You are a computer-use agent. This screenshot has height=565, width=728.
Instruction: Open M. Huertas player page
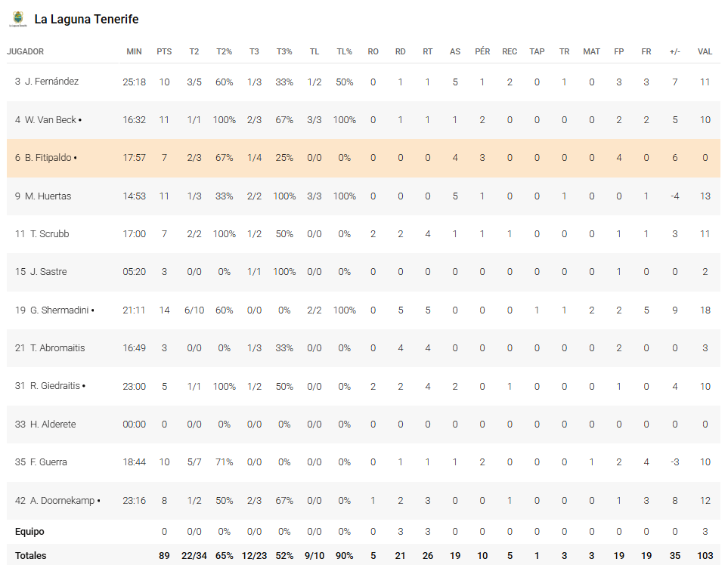click(x=48, y=196)
